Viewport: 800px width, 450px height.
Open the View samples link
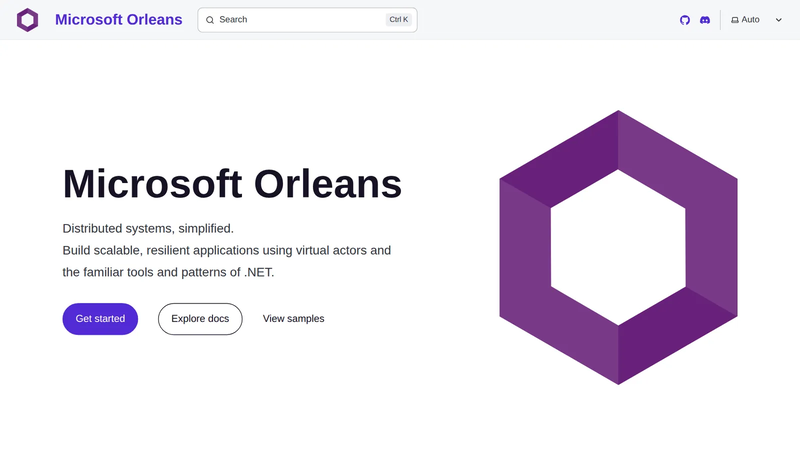point(293,319)
